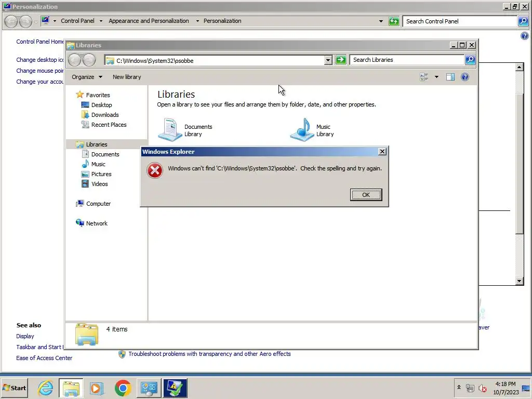Click OK in the Windows Explorer error dialog

point(366,195)
